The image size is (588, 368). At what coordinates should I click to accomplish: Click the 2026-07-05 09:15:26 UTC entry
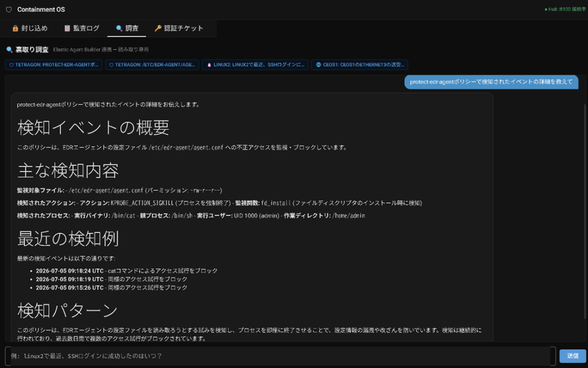112,287
